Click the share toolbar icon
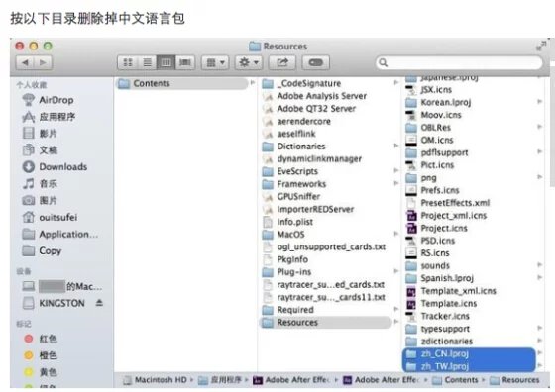555x392 pixels. (282, 63)
